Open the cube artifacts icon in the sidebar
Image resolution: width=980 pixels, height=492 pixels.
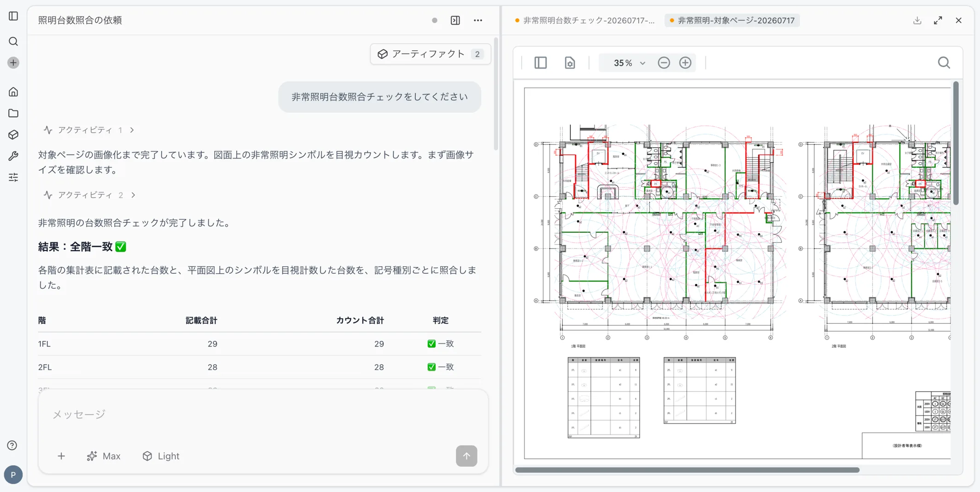13,135
